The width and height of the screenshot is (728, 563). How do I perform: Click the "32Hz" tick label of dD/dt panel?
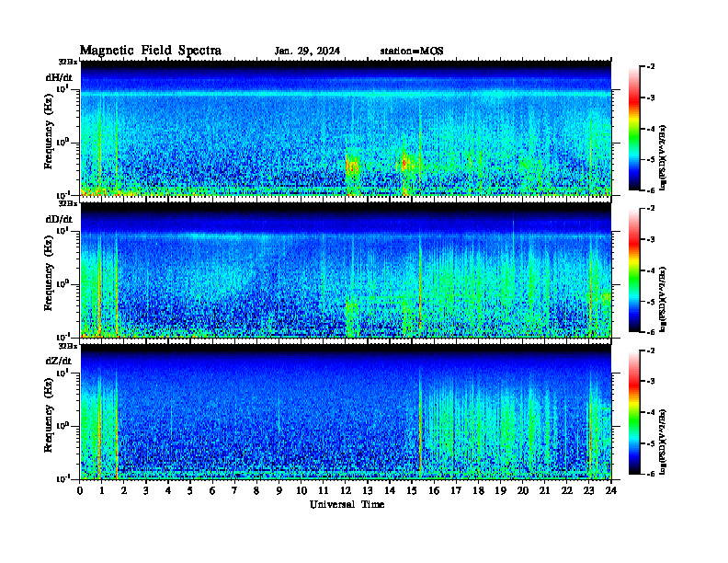coord(68,203)
